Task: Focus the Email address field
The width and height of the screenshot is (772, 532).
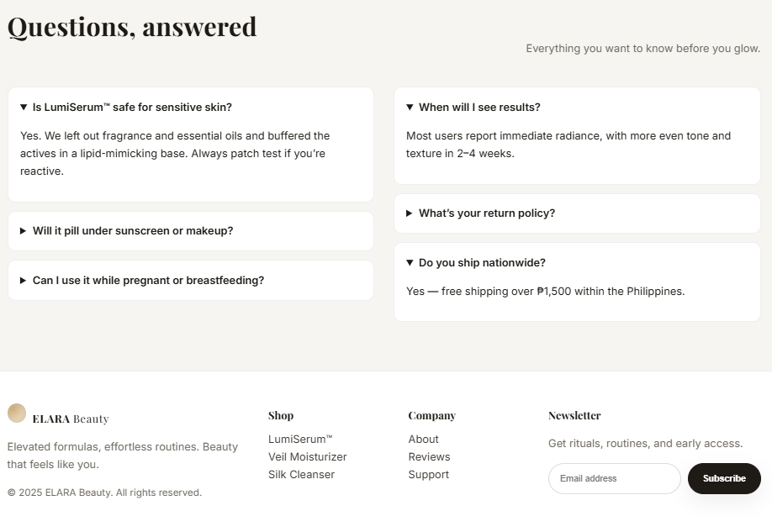Action: [x=614, y=479]
